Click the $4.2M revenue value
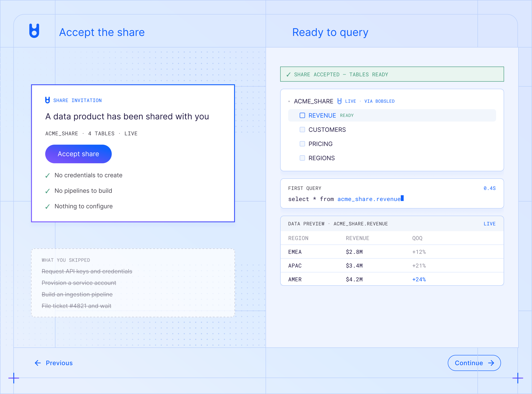 (354, 280)
